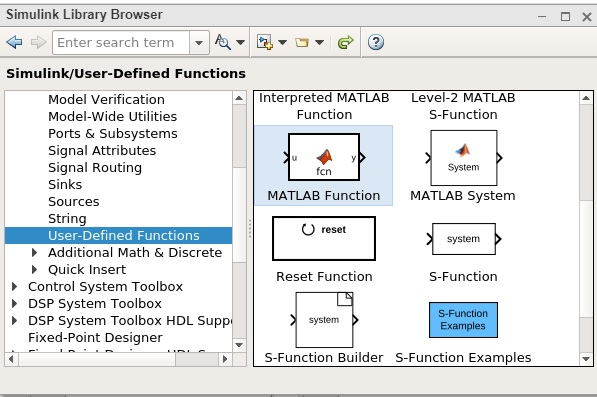Click the tree panel scroll down arrow
The image size is (597, 397).
coord(239,345)
